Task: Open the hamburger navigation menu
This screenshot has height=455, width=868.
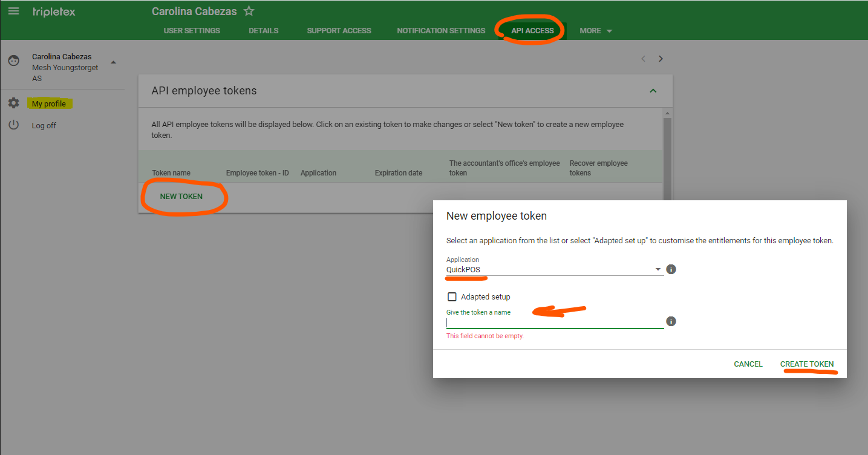Action: tap(13, 10)
